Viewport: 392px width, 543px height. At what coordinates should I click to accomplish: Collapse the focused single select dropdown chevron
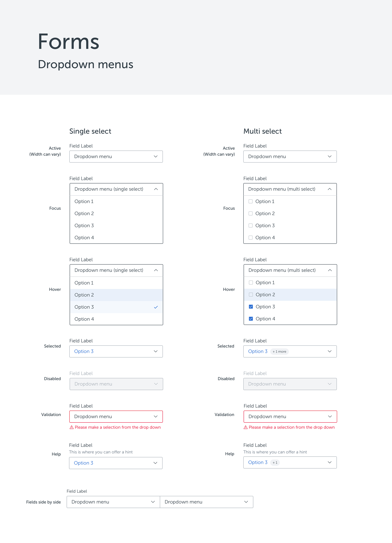tap(156, 189)
